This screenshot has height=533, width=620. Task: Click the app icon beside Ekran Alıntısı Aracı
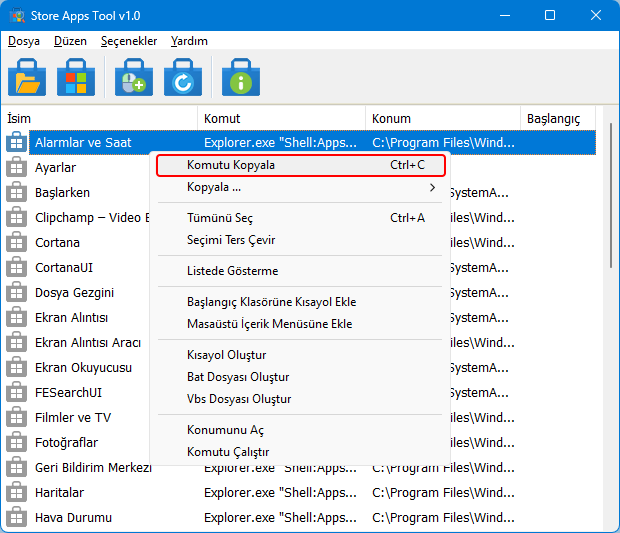pyautogui.click(x=16, y=342)
